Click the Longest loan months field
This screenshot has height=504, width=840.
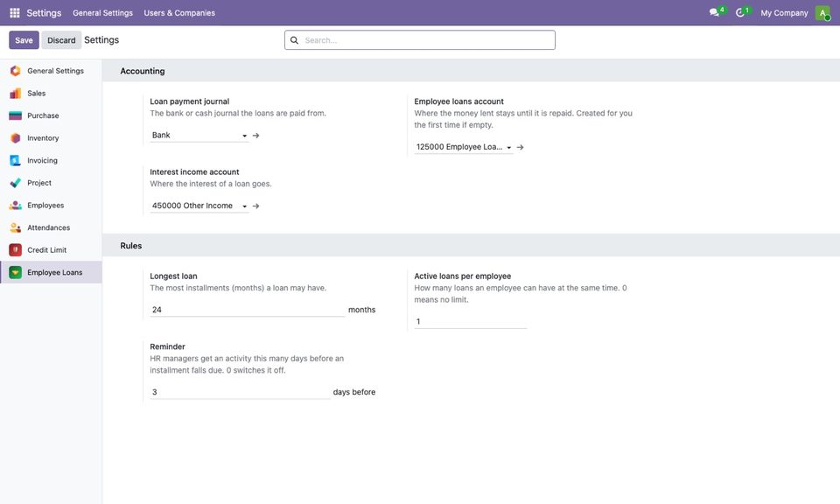pyautogui.click(x=248, y=310)
